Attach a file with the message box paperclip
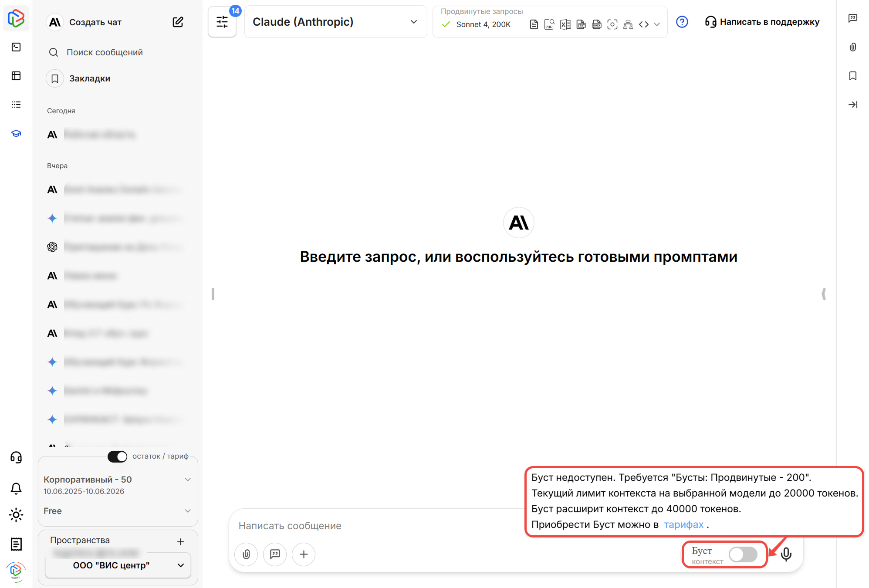The height and width of the screenshot is (588, 869). click(x=246, y=554)
